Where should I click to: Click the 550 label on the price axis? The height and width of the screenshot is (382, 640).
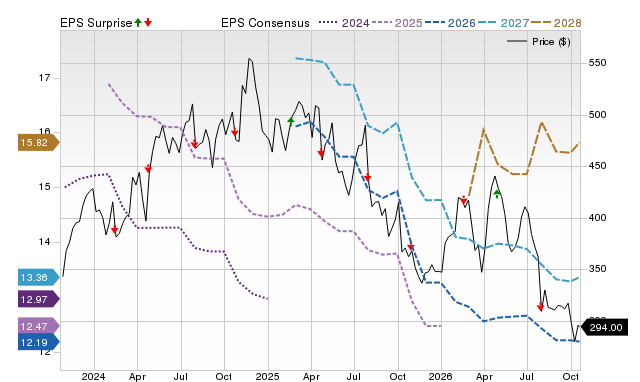point(597,63)
